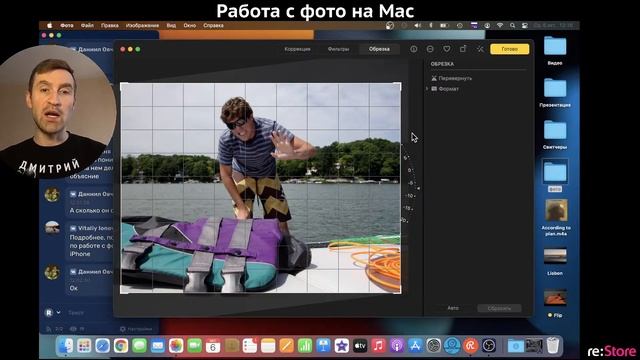
Task: Click the auto-enhance magic wand icon
Action: [x=480, y=49]
